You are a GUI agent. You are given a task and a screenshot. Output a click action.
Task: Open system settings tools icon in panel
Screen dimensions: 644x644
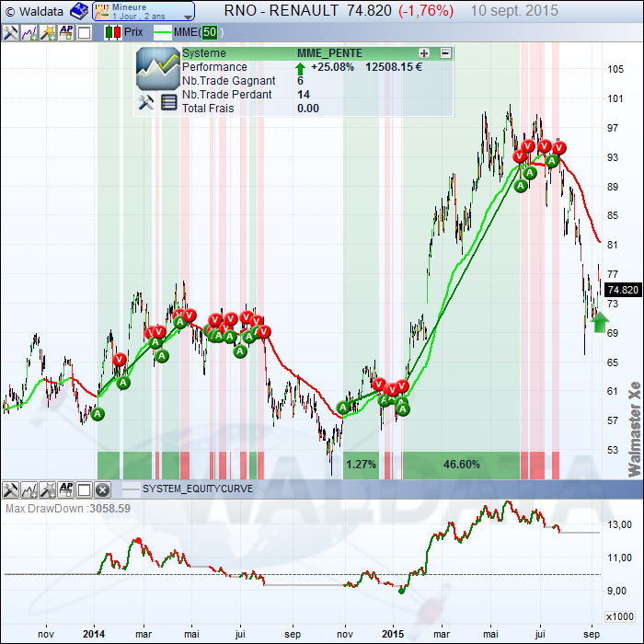tap(145, 102)
